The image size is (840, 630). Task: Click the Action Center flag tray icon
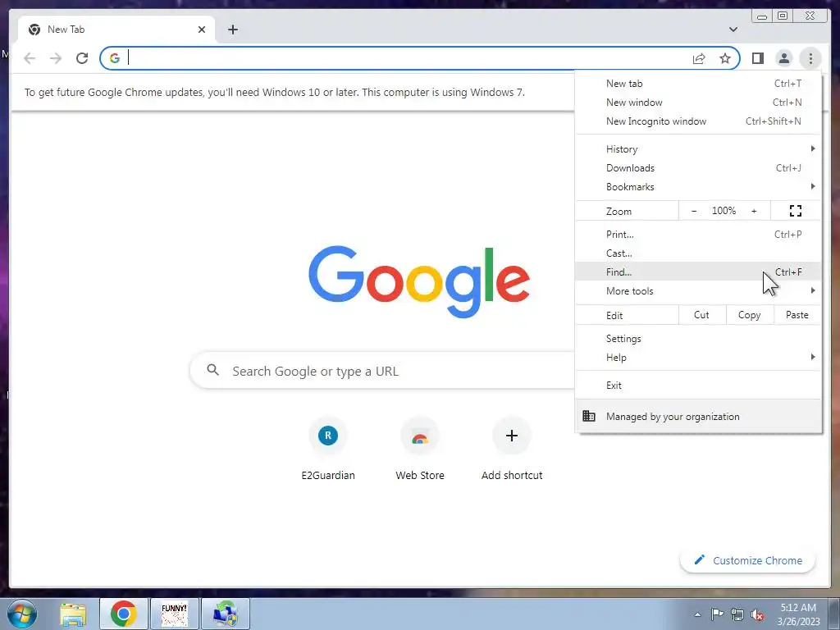[717, 614]
